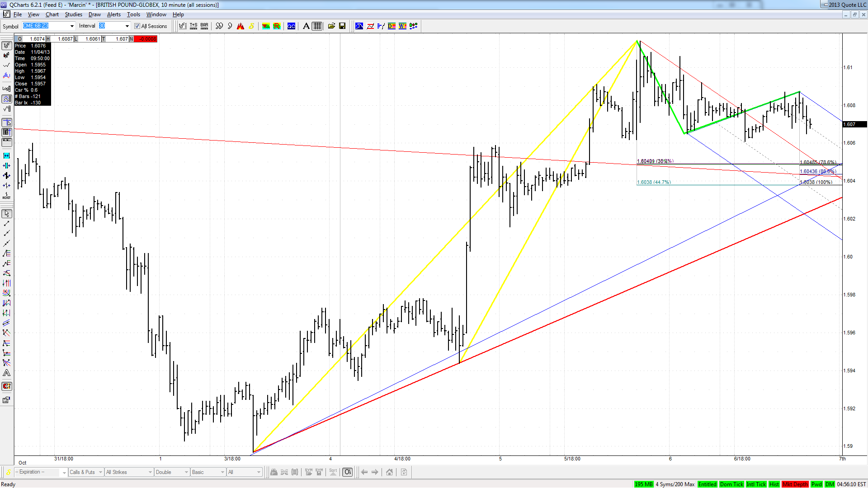Viewport: 868px width, 488px height.
Task: Select the Log scale tool in left toolbar
Action: coord(7,89)
